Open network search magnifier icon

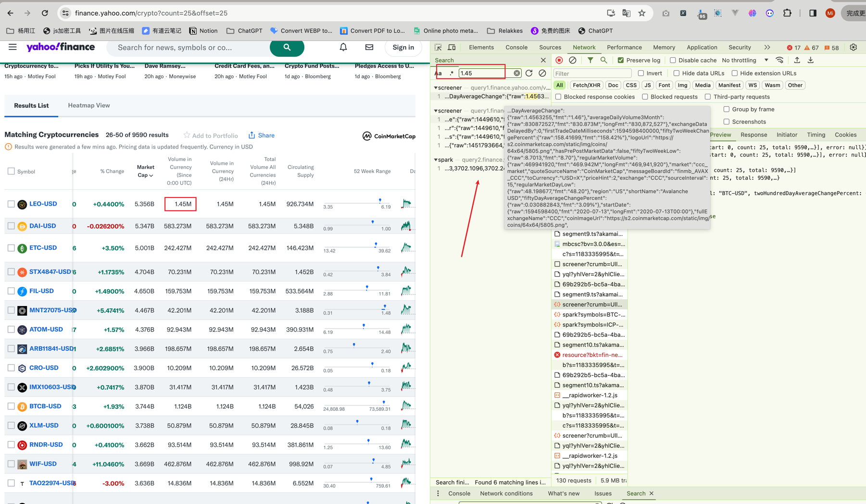(x=603, y=60)
